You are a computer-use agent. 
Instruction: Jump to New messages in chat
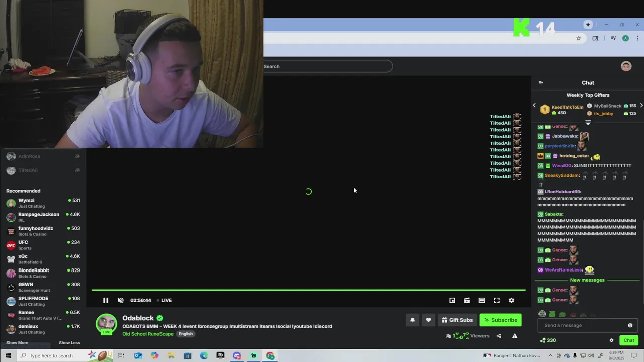point(587,280)
